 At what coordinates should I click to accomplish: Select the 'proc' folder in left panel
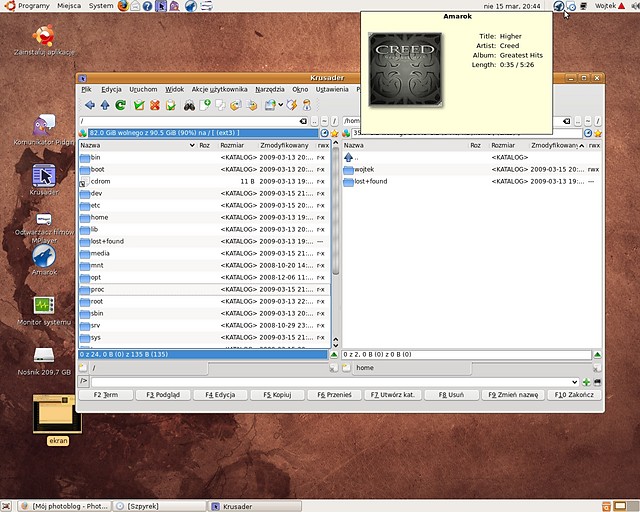click(204, 289)
